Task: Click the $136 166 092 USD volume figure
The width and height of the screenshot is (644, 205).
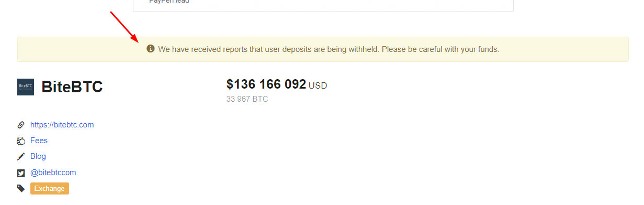Action: pos(277,84)
